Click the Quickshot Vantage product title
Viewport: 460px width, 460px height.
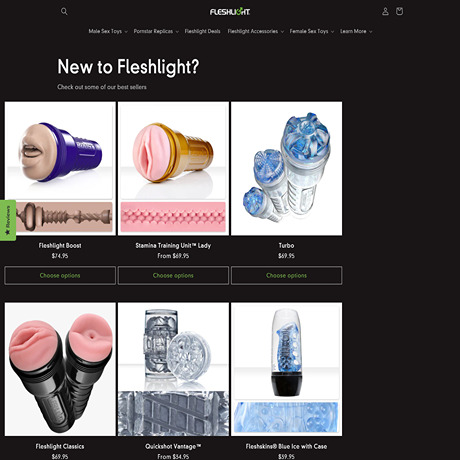click(x=173, y=446)
